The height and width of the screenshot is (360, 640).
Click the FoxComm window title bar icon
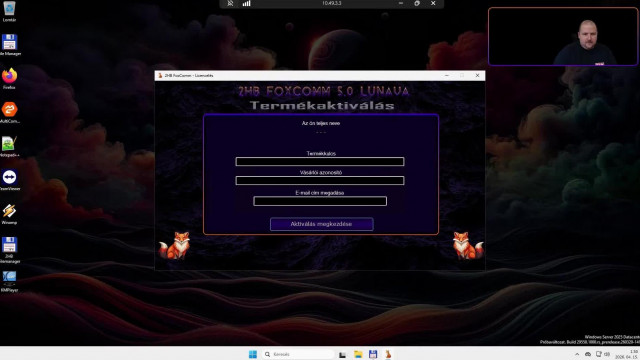click(160, 76)
